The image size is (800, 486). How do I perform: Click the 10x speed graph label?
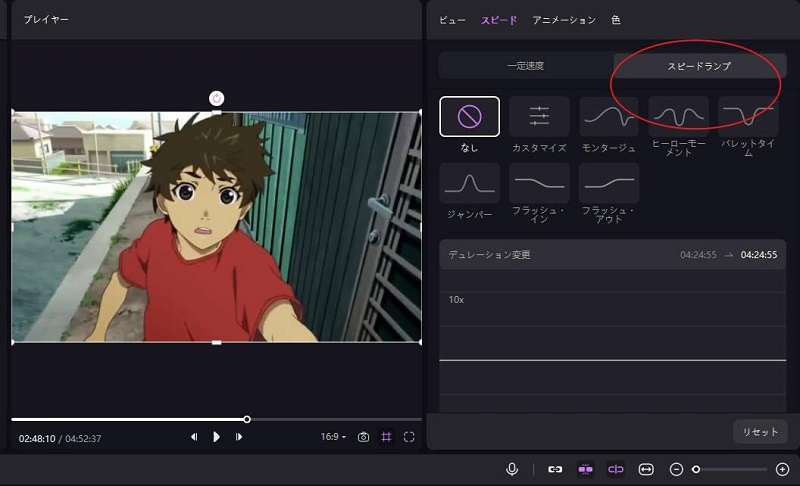tap(456, 300)
